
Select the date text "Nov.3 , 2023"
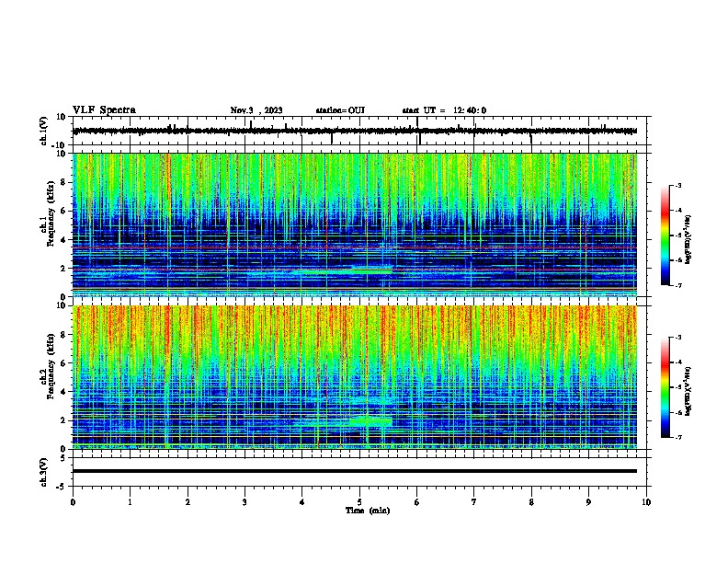[x=256, y=110]
